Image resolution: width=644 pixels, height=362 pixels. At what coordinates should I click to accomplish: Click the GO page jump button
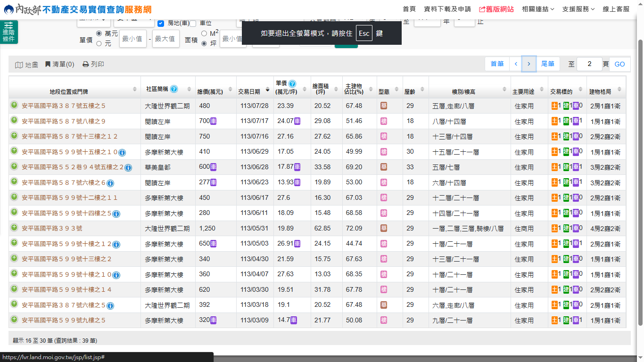(x=619, y=64)
